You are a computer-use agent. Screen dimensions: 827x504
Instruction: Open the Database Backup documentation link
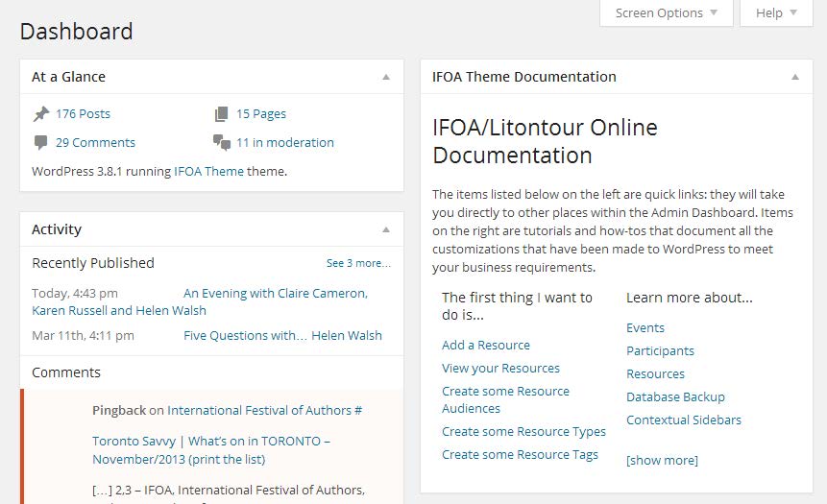pyautogui.click(x=675, y=397)
